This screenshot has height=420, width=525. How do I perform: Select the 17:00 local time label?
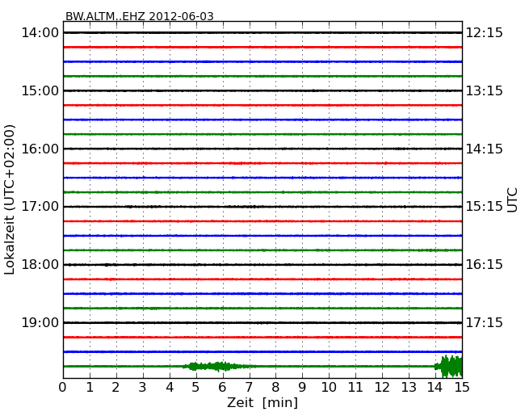coord(40,207)
